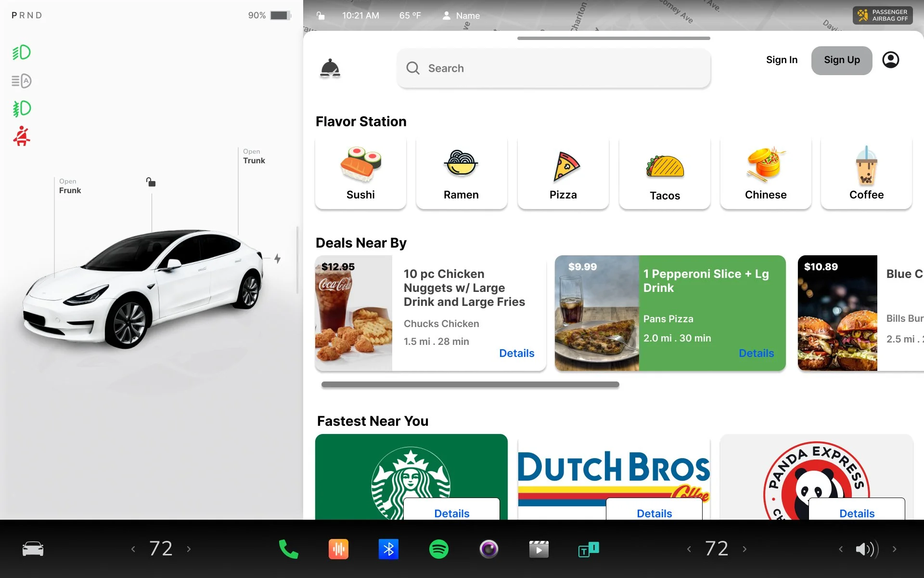The width and height of the screenshot is (924, 578).
Task: Toggle the headlights indicator
Action: click(x=22, y=53)
